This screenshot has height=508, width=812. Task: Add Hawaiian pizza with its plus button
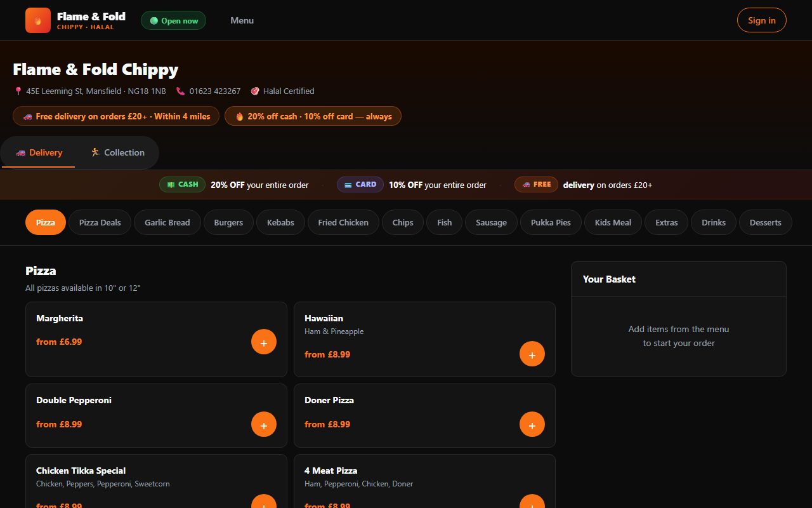pyautogui.click(x=532, y=354)
